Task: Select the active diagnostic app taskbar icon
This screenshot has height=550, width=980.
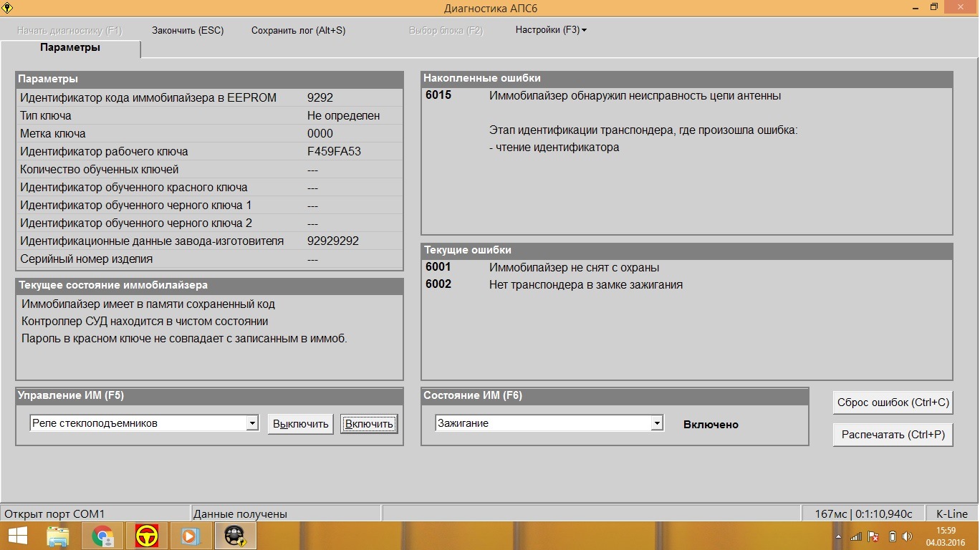Action: (236, 536)
